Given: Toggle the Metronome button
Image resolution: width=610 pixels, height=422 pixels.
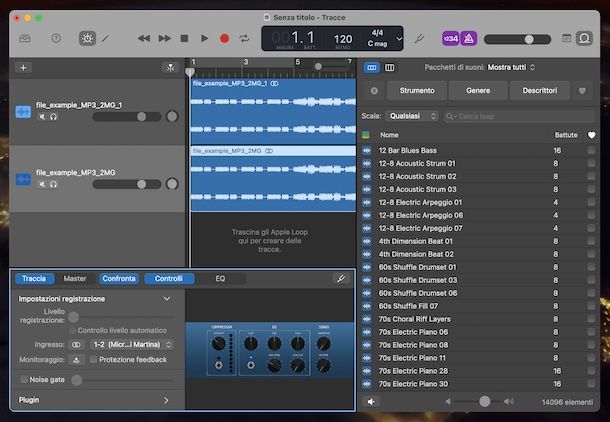Looking at the screenshot, I should [469, 39].
